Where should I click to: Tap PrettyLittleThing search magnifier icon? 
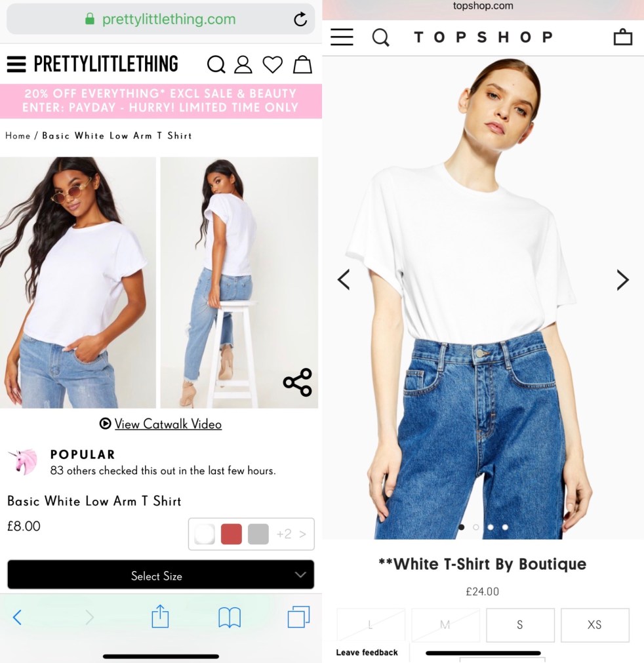coord(216,65)
